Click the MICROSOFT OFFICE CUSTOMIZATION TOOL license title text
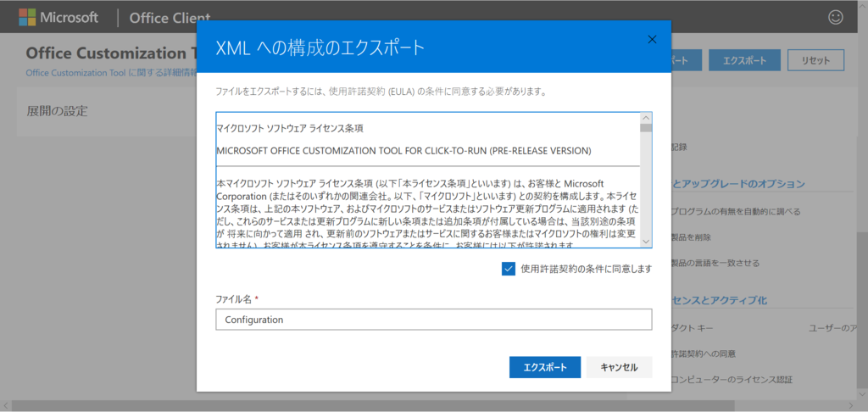The width and height of the screenshot is (868, 412). pyautogui.click(x=403, y=151)
